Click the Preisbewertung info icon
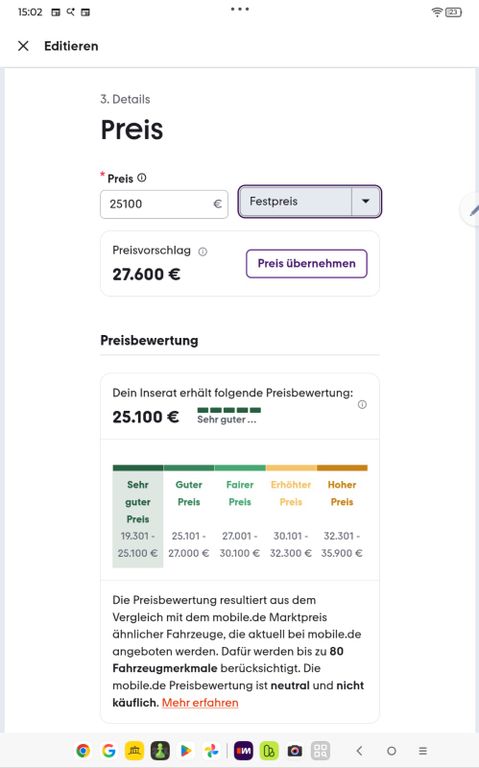 [362, 404]
